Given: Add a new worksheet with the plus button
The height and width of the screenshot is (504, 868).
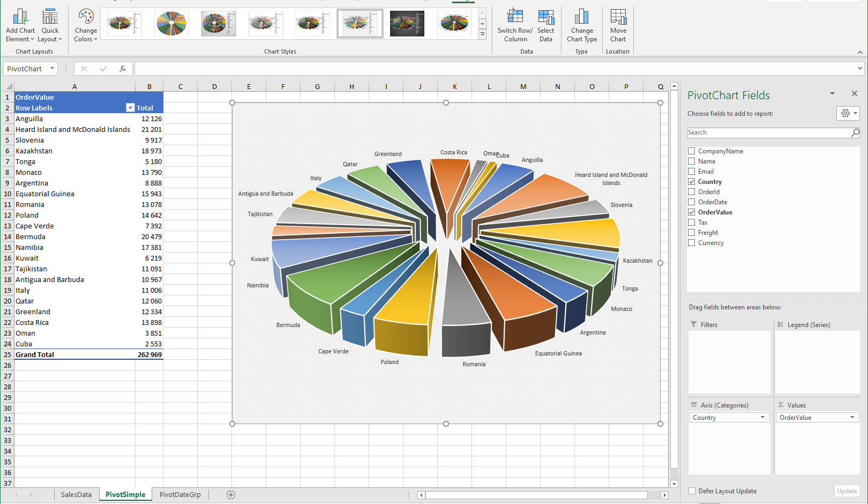Looking at the screenshot, I should [x=230, y=494].
